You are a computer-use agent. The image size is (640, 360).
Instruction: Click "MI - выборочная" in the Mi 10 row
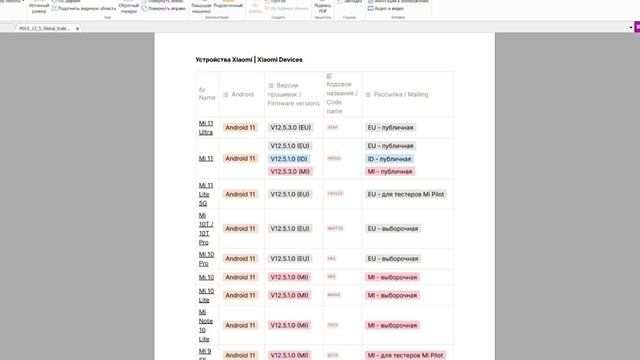coord(392,277)
